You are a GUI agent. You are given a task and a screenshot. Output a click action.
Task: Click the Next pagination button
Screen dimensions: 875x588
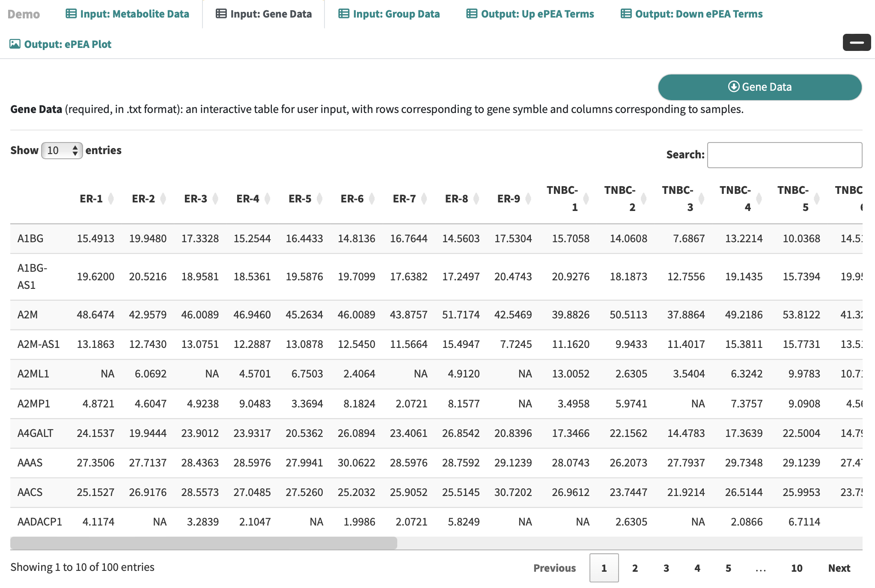(839, 568)
